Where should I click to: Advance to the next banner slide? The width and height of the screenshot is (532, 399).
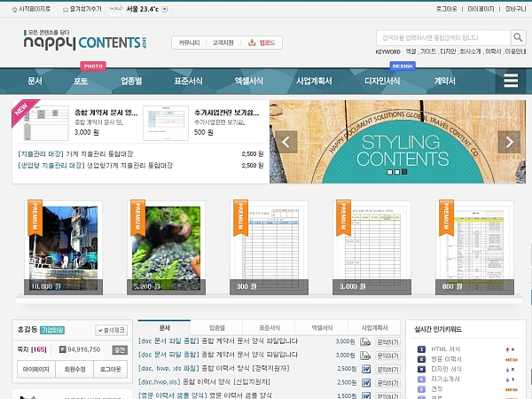pos(509,142)
